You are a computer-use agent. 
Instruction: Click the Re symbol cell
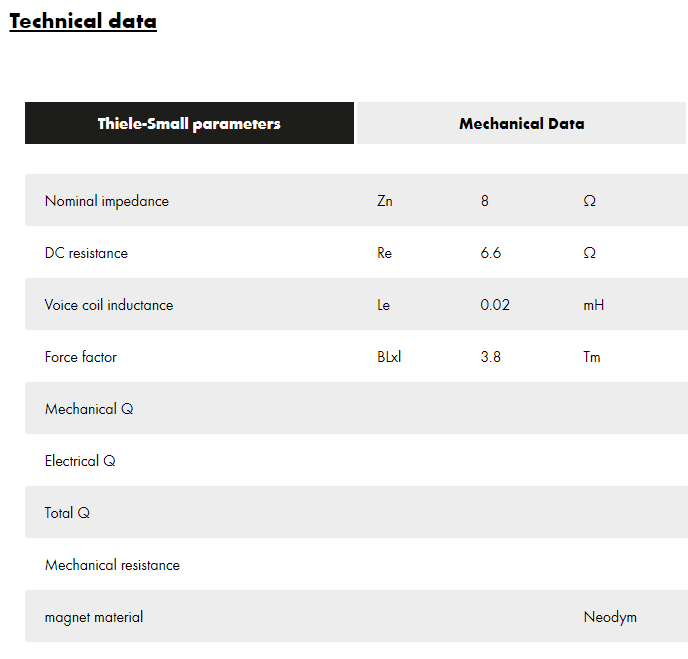385,253
